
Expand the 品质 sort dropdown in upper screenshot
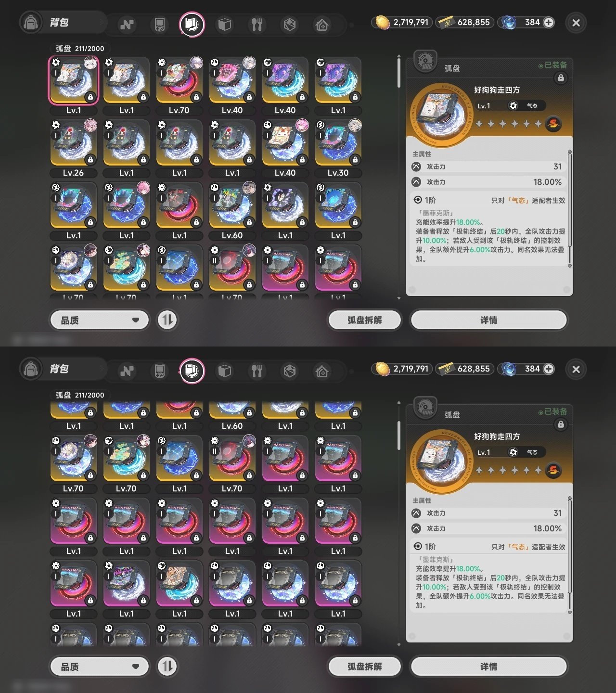100,320
